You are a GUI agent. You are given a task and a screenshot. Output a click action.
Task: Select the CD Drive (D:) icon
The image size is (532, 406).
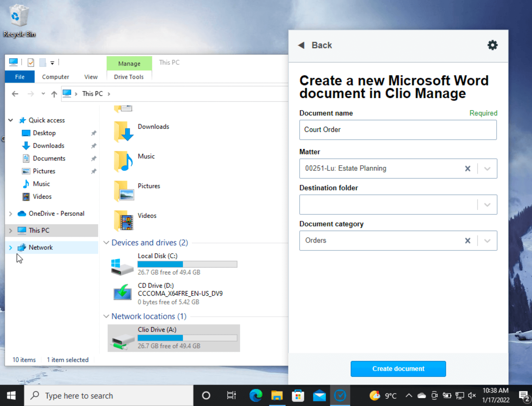122,293
